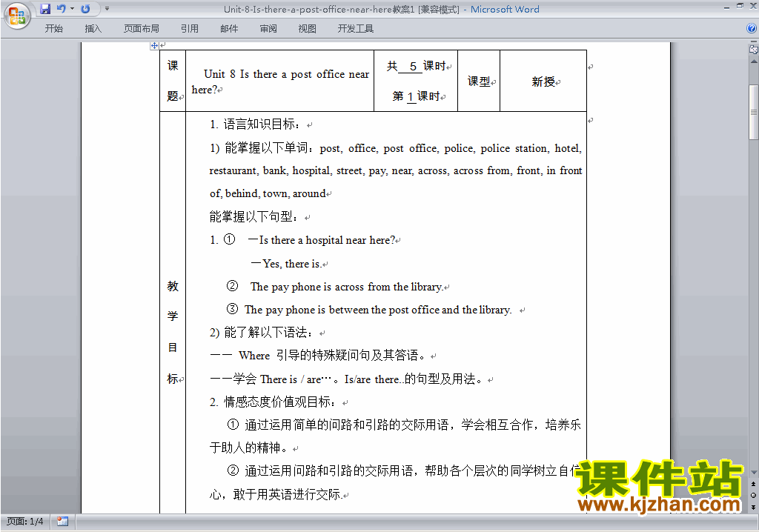Go to previous page double-arrow button
The width and height of the screenshot is (759, 532).
[753, 484]
